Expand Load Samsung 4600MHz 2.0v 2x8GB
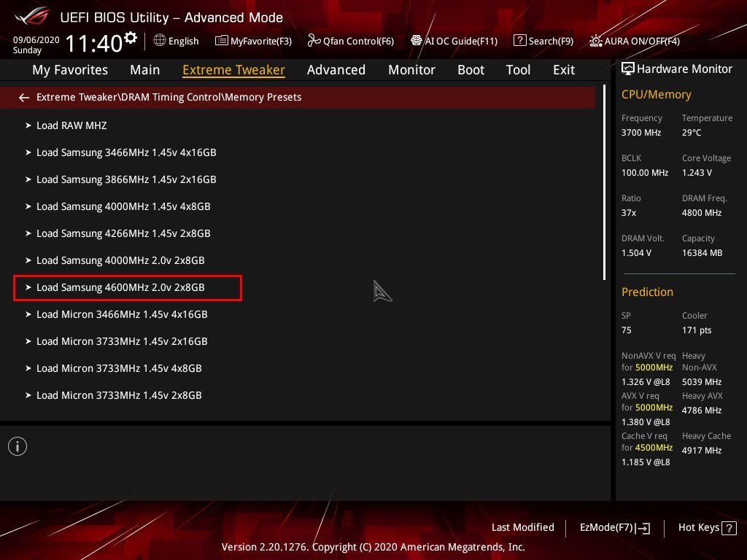Image resolution: width=747 pixels, height=560 pixels. (128, 287)
